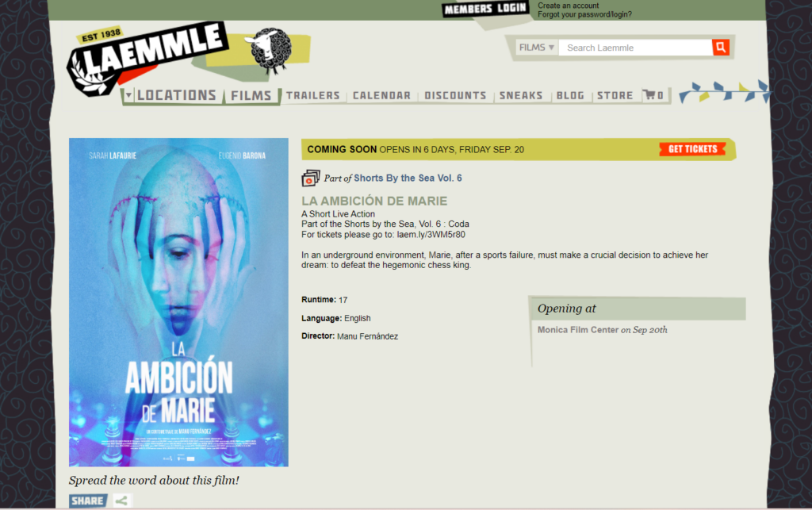Click the orange search magnifier button
Screen dimensions: 812x510
720,47
